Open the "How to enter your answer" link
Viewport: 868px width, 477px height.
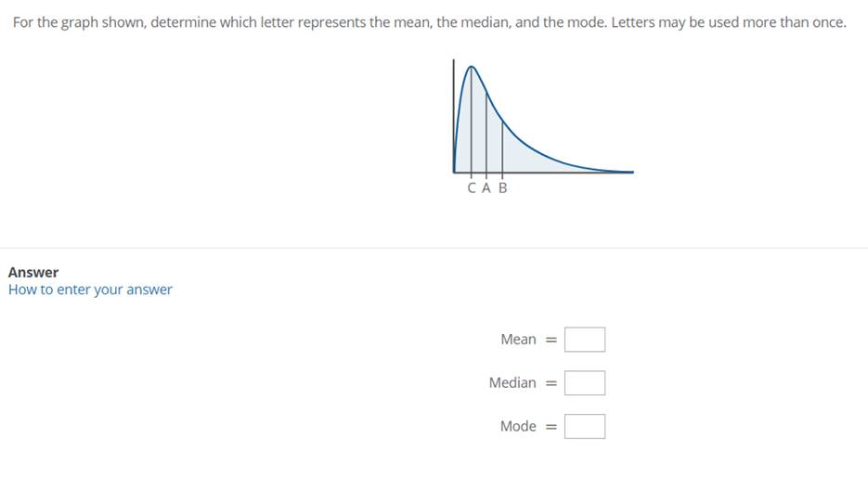click(x=90, y=290)
